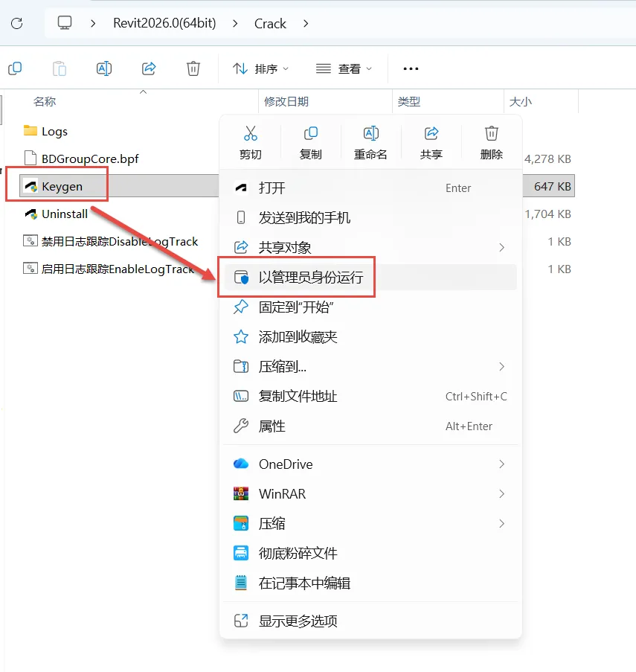This screenshot has width=636, height=672.
Task: Click the 4,278 KB size cell
Action: click(547, 159)
